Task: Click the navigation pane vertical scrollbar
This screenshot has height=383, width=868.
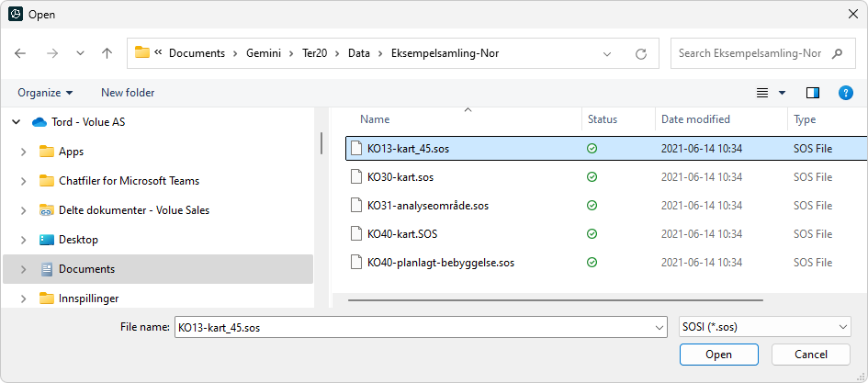Action: (x=321, y=142)
